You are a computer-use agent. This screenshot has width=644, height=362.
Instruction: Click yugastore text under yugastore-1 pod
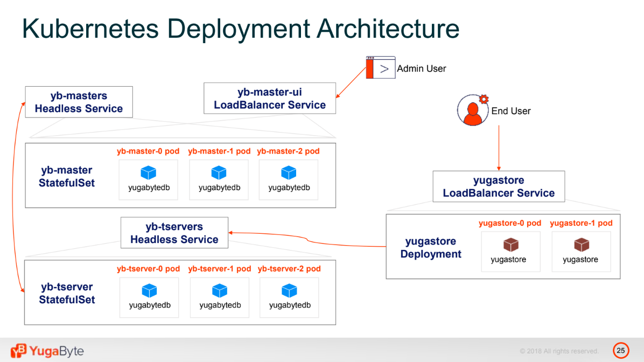coord(580,260)
